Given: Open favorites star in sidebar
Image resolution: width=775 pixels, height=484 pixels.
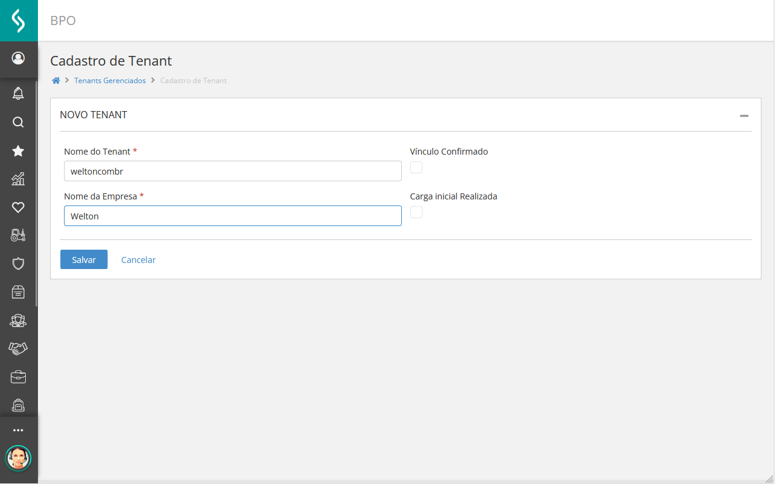Looking at the screenshot, I should tap(18, 151).
